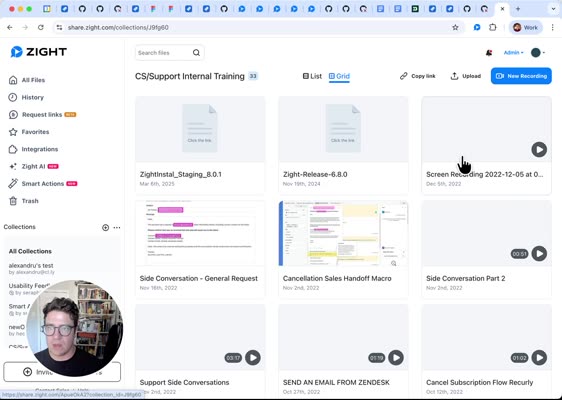The height and width of the screenshot is (400, 562).
Task: Open the Collections three-dot options menu
Action: [117, 228]
